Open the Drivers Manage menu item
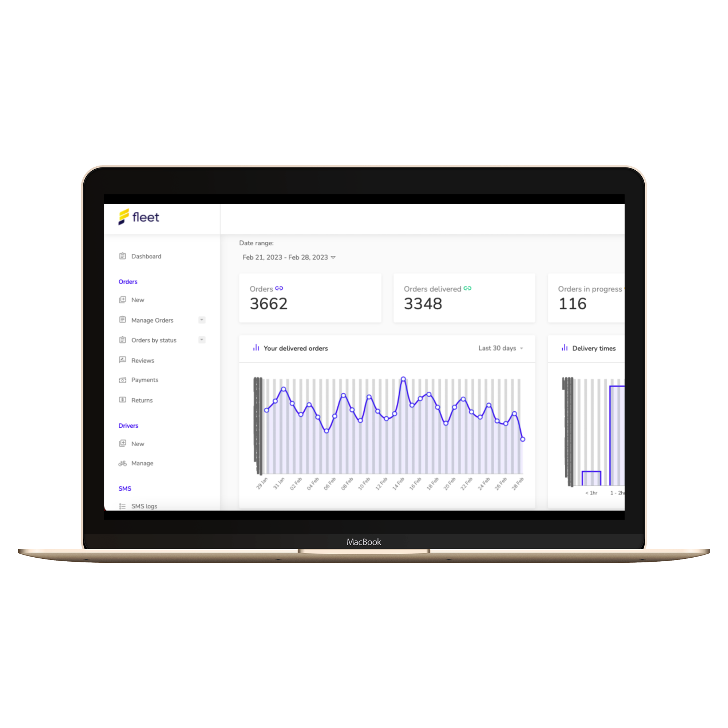This screenshot has width=728, height=728. click(x=143, y=463)
